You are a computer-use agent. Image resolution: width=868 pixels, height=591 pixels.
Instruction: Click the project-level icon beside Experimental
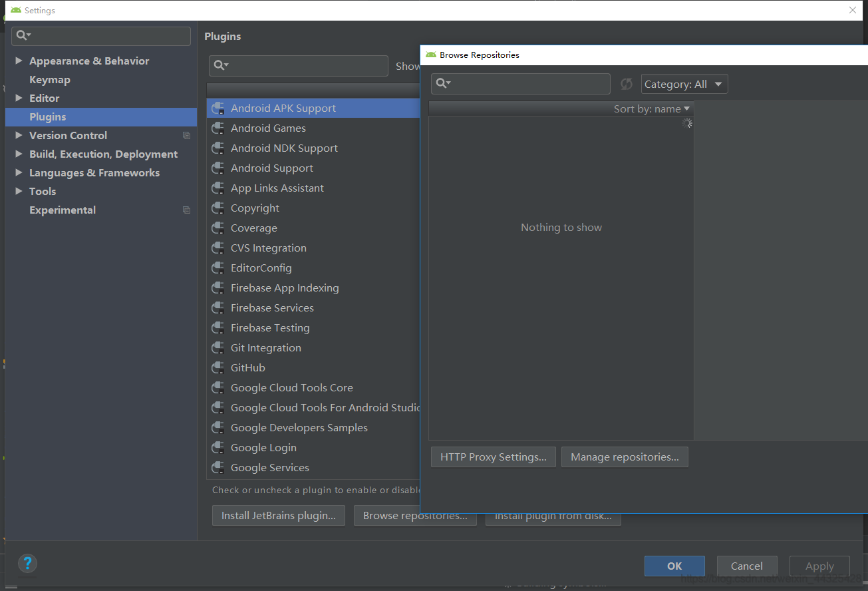coord(186,210)
